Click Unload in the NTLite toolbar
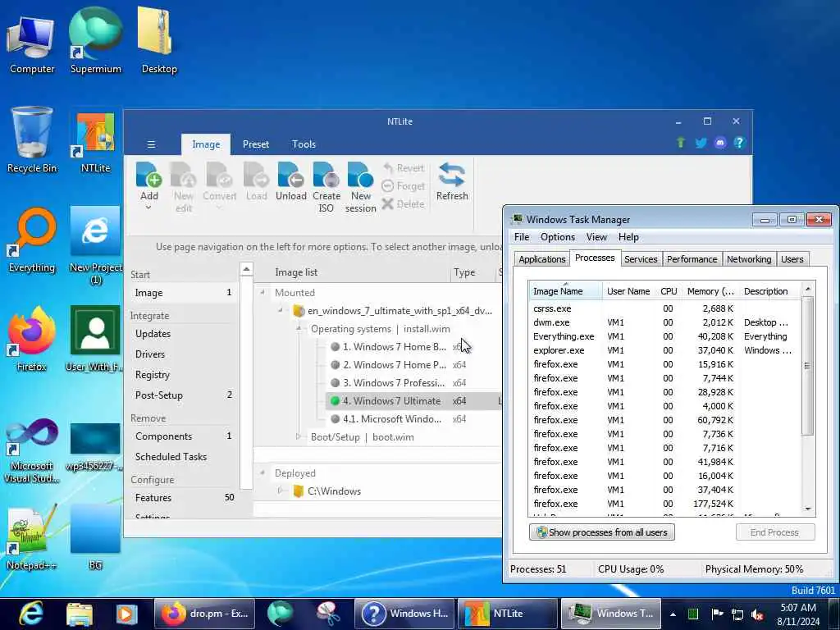This screenshot has width=840, height=630. point(291,181)
